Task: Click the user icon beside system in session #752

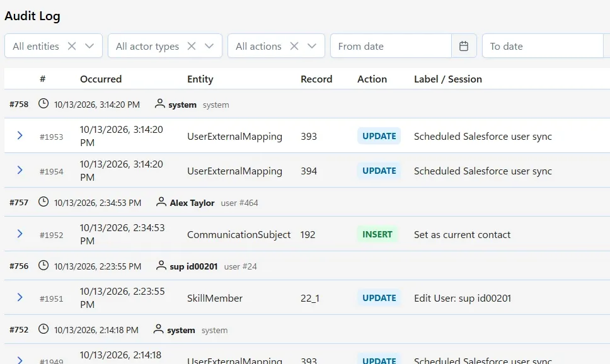Action: tap(158, 329)
